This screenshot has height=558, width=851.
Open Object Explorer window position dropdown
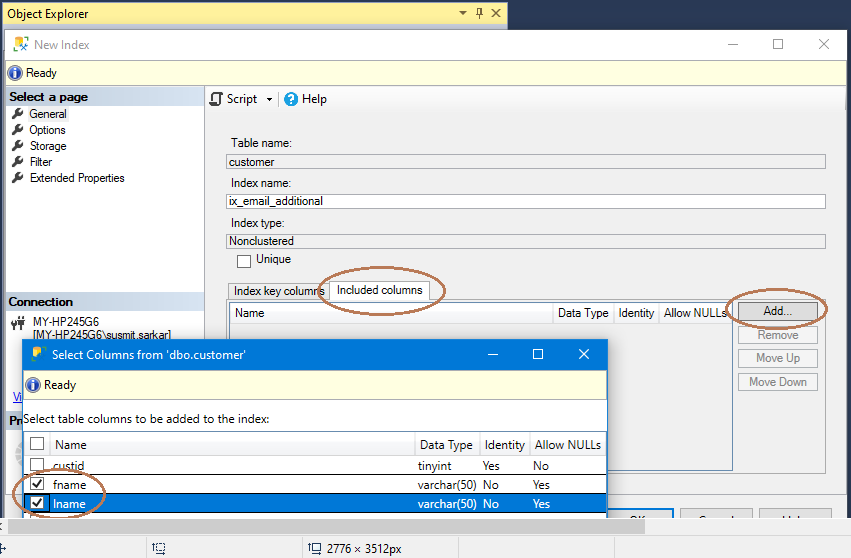click(x=462, y=14)
